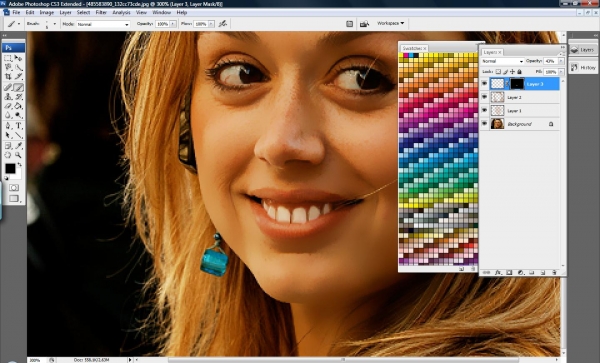Select the Quick Selection tool

pos(18,68)
